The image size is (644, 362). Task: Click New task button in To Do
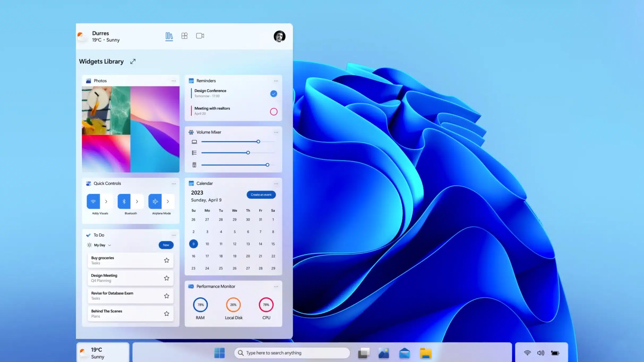pyautogui.click(x=166, y=245)
